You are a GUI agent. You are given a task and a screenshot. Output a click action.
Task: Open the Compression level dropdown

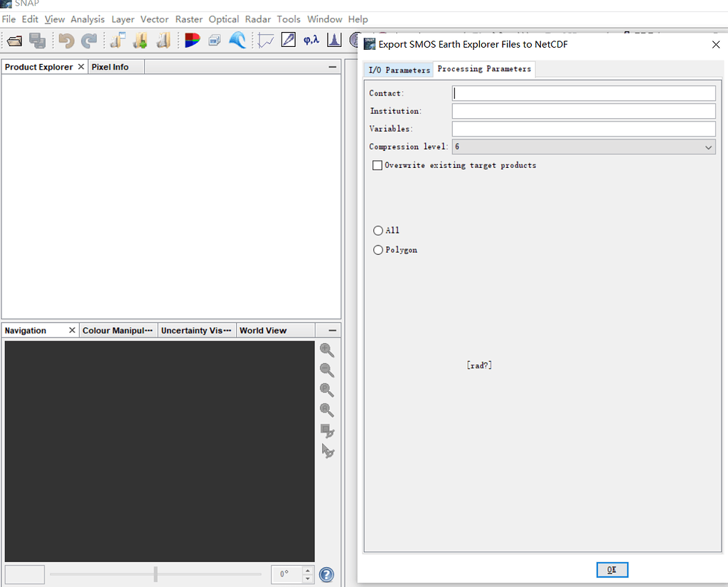point(708,147)
